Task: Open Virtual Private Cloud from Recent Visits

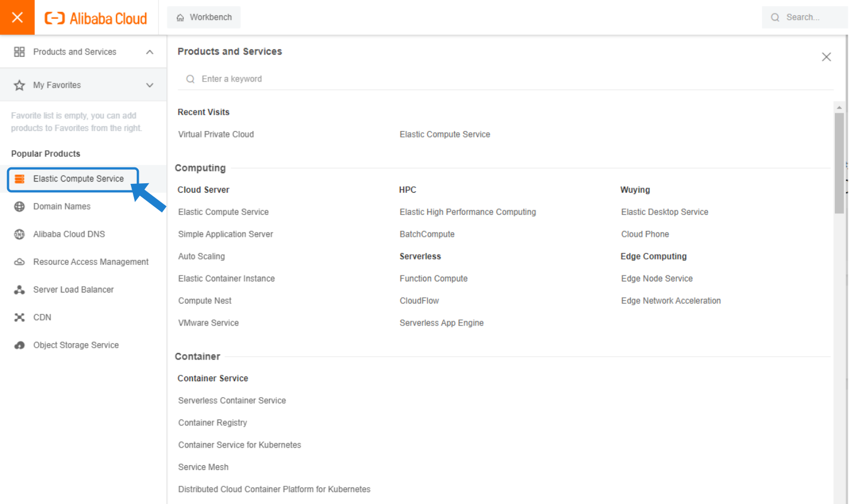Action: [216, 135]
